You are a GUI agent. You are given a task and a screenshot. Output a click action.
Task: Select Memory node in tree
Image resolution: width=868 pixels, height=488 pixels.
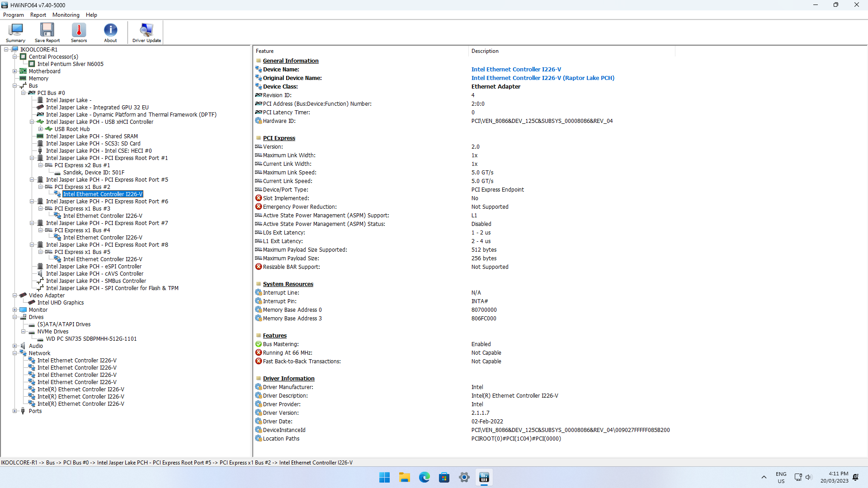coord(38,79)
